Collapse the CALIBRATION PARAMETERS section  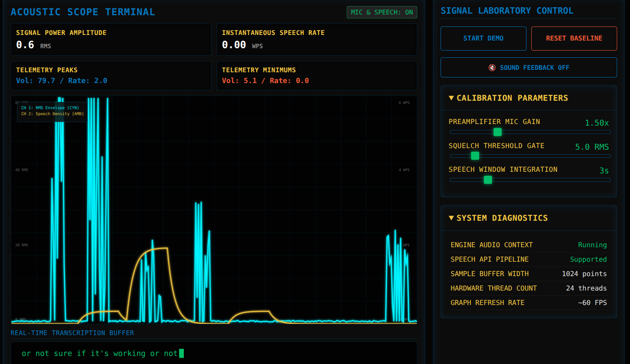click(x=528, y=98)
